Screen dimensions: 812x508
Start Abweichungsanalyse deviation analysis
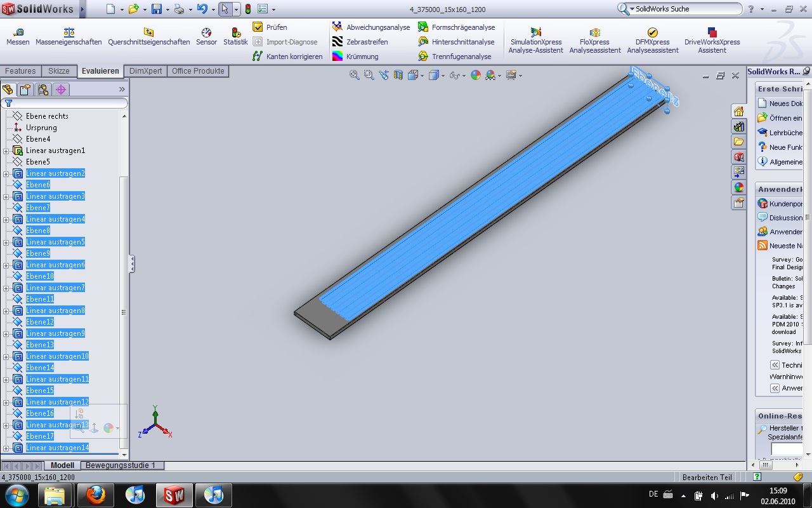[371, 27]
